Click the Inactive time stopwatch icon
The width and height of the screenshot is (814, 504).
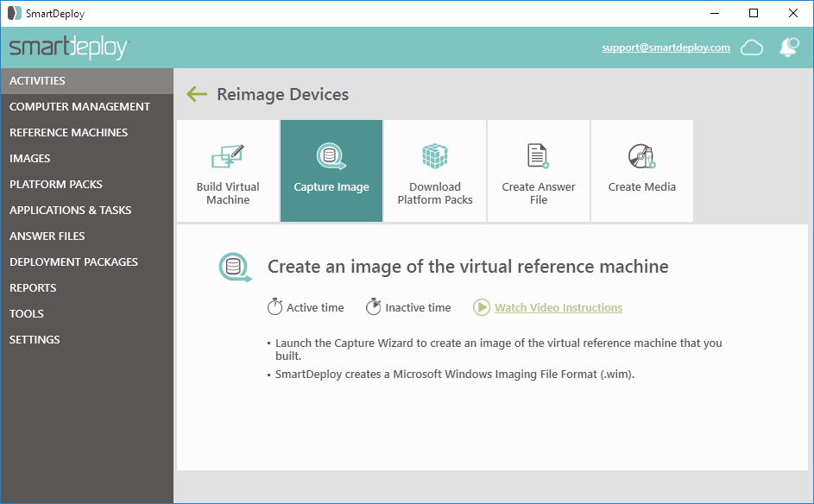[x=373, y=306]
